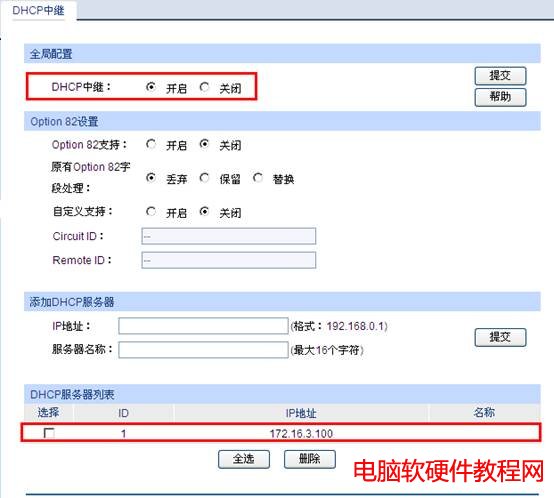Click the Circuit ID input field
The height and width of the screenshot is (498, 554).
pyautogui.click(x=229, y=236)
